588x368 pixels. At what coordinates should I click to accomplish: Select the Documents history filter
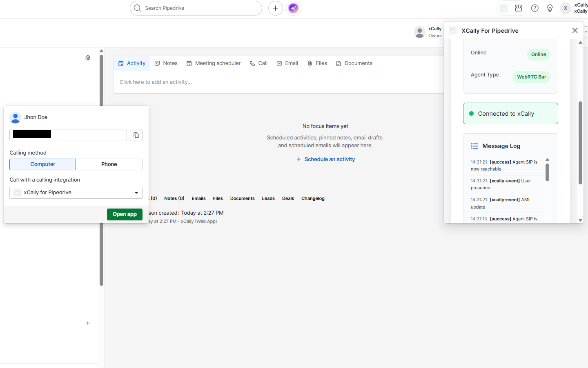click(x=243, y=199)
